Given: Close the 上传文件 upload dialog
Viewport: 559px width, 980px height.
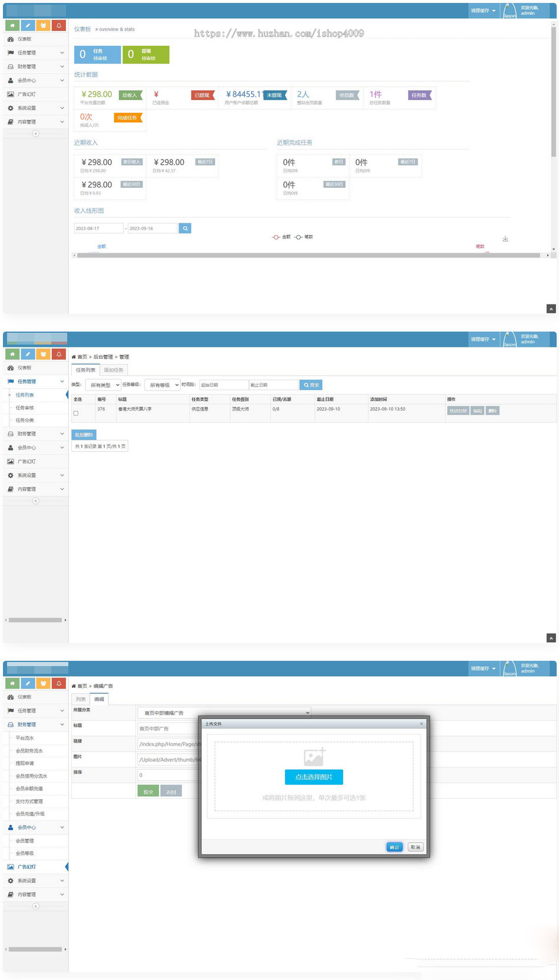Looking at the screenshot, I should click(421, 724).
